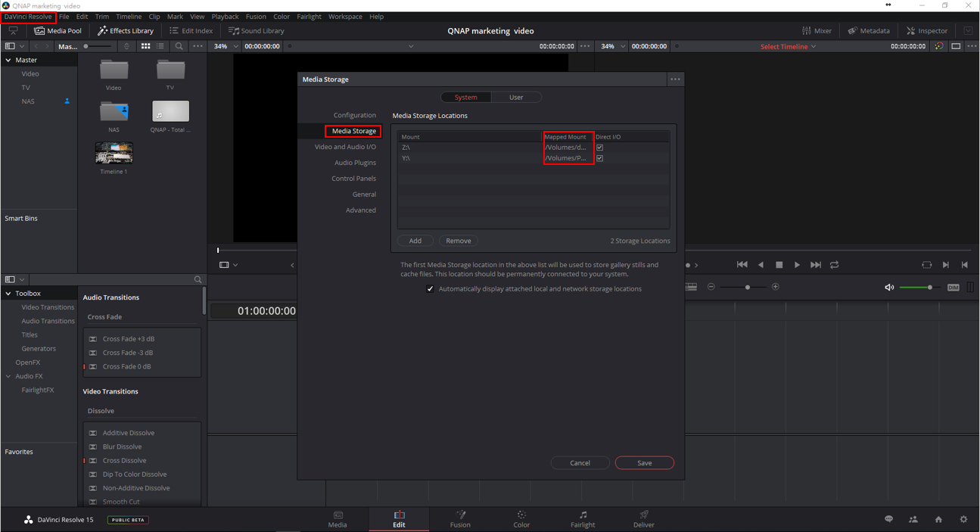
Task: Go to the Color page
Action: [x=521, y=519]
